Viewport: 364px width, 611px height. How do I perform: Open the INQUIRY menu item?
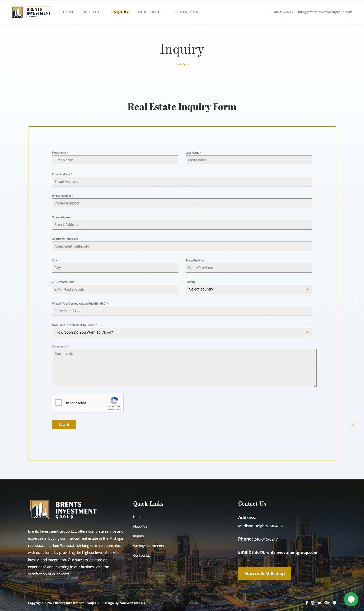point(120,12)
